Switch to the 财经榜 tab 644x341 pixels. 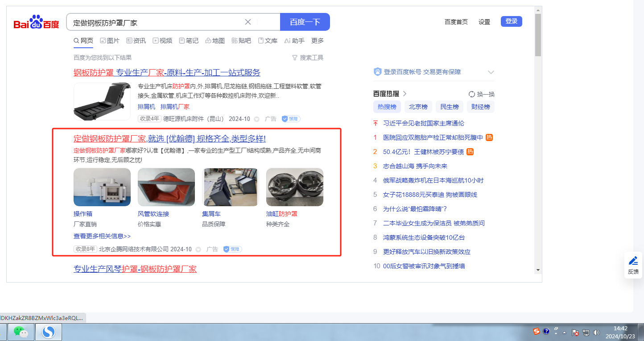click(481, 107)
